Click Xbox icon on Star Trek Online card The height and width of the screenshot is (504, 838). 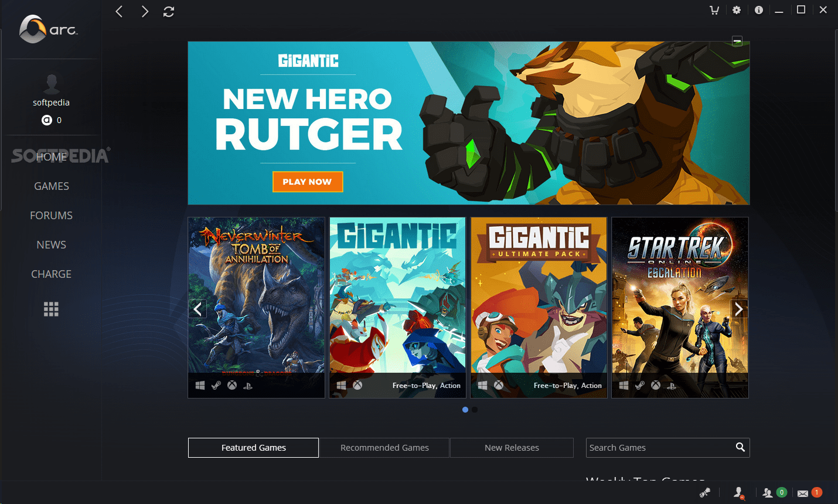[x=656, y=385]
